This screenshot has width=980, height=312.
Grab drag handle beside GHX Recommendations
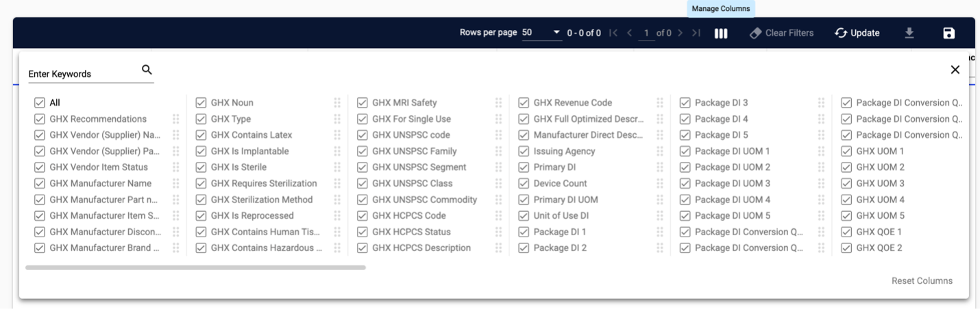[176, 119]
